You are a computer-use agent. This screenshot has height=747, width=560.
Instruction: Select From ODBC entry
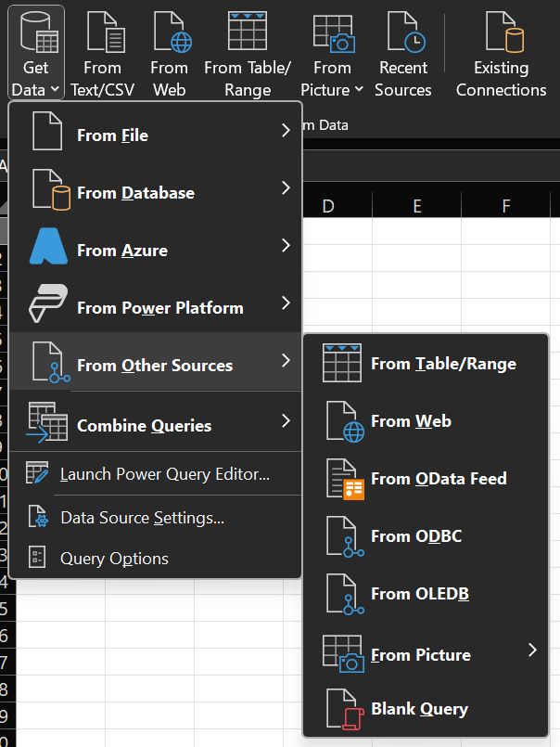pos(426,536)
